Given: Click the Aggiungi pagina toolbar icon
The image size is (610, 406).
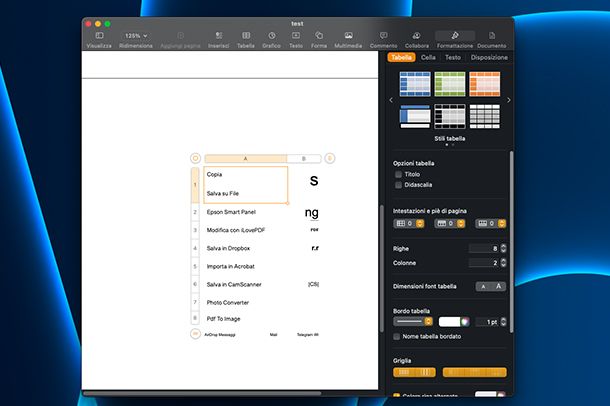Looking at the screenshot, I should click(181, 36).
